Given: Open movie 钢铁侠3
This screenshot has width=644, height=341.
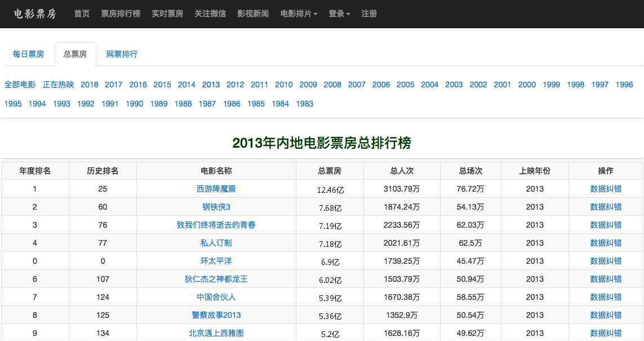Looking at the screenshot, I should [x=216, y=207].
